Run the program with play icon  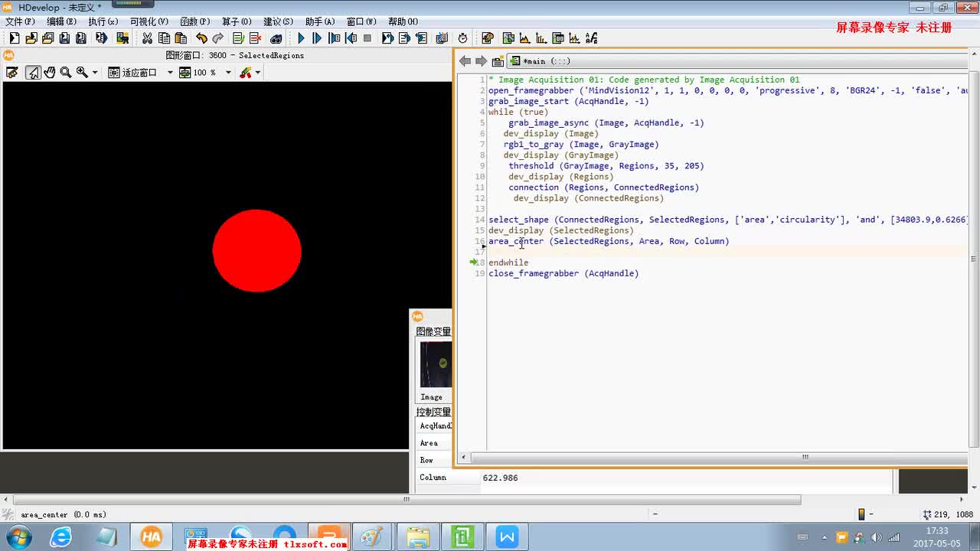(x=301, y=38)
